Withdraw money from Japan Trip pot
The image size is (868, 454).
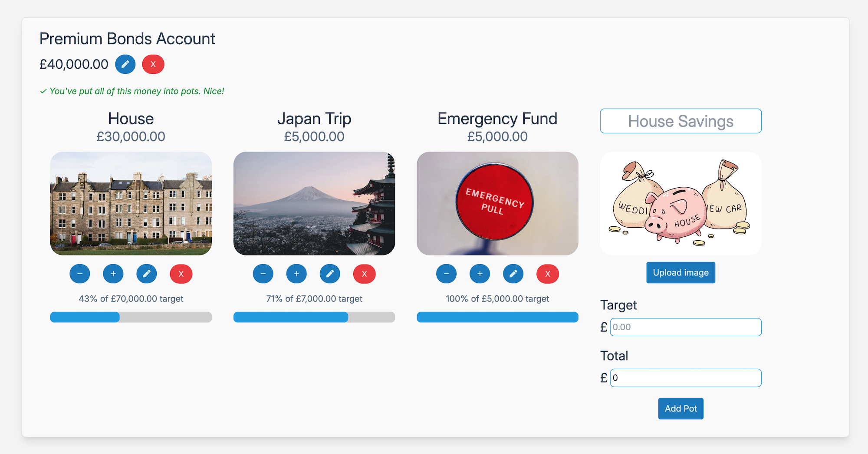point(263,274)
